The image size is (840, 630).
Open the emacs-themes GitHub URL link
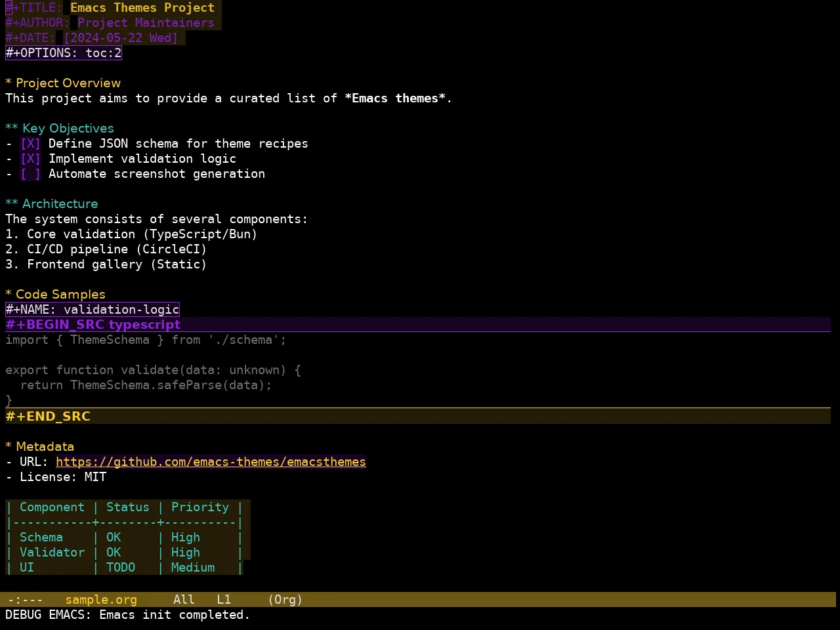point(211,462)
